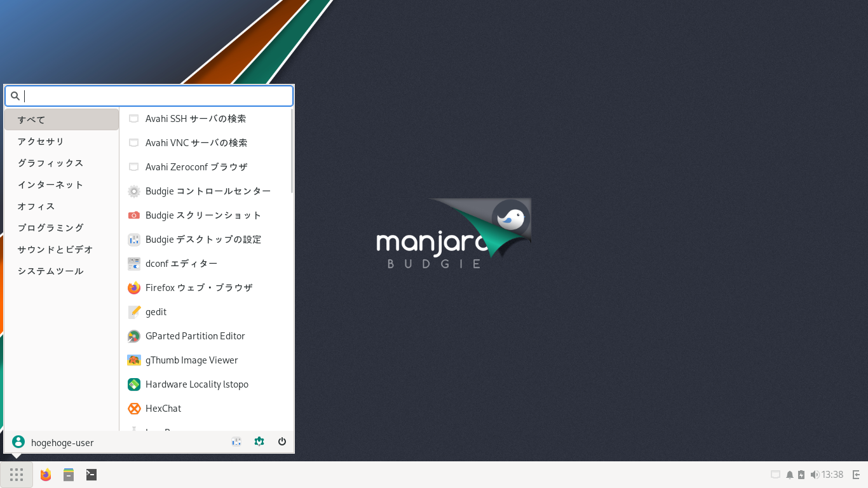This screenshot has height=488, width=868.
Task: Click the search magnifier icon
Action: (15, 96)
